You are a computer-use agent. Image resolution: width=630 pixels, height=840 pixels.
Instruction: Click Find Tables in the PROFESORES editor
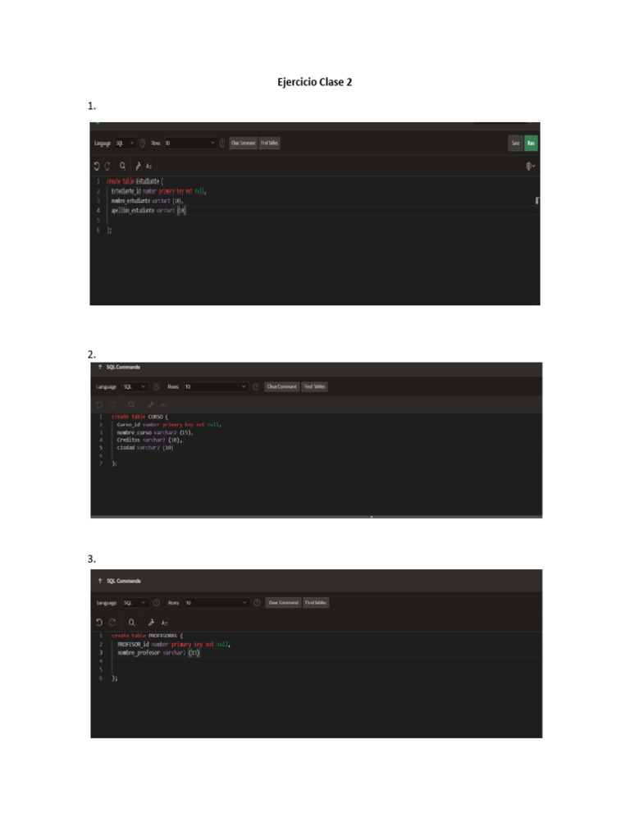(x=316, y=603)
